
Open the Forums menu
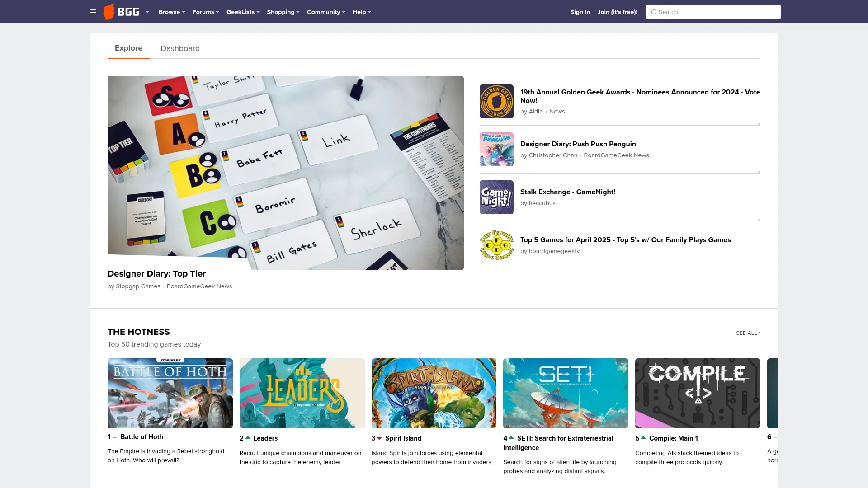206,12
